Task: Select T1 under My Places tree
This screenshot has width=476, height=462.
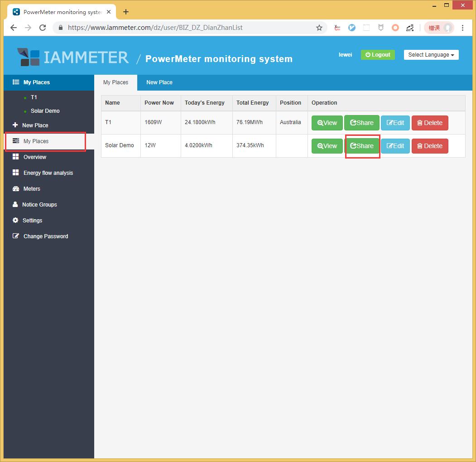Action: (34, 97)
